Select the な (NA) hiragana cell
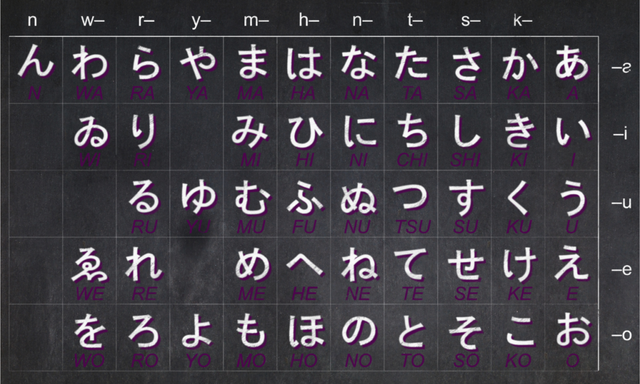 coord(358,70)
